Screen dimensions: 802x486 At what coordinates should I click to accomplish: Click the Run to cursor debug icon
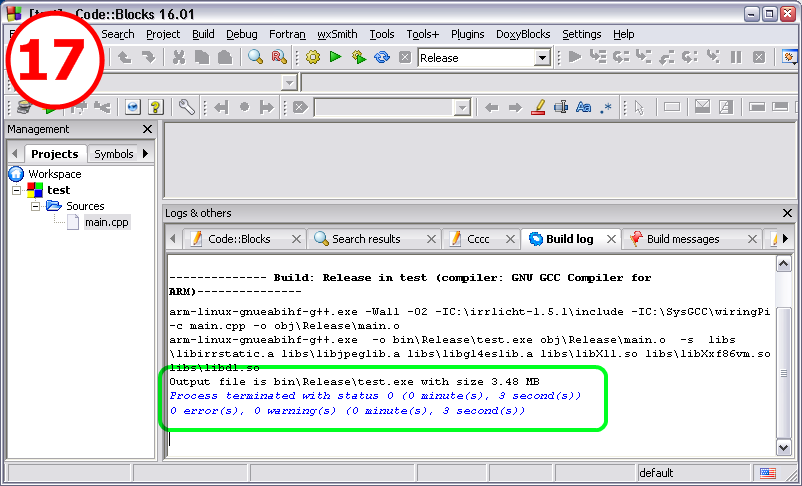point(598,57)
